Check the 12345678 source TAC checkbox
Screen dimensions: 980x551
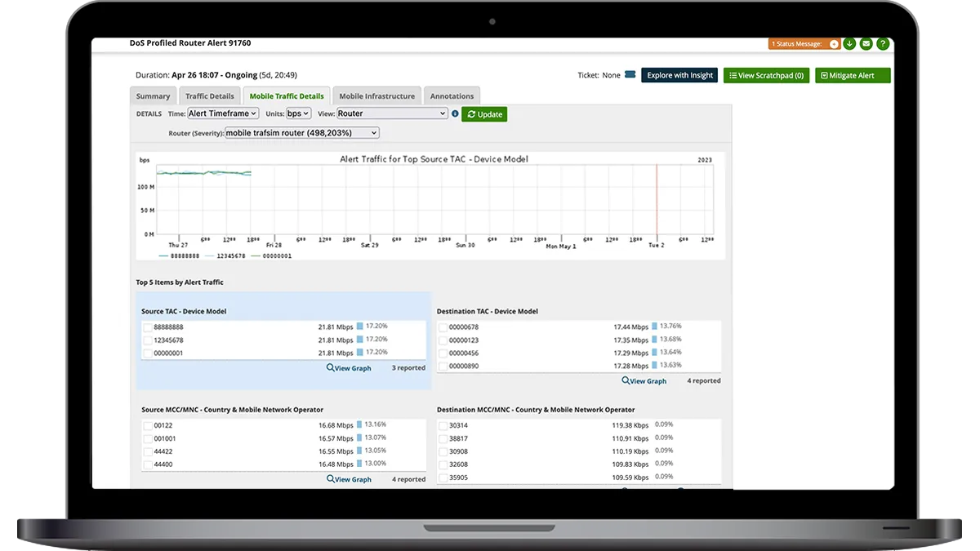click(x=148, y=340)
